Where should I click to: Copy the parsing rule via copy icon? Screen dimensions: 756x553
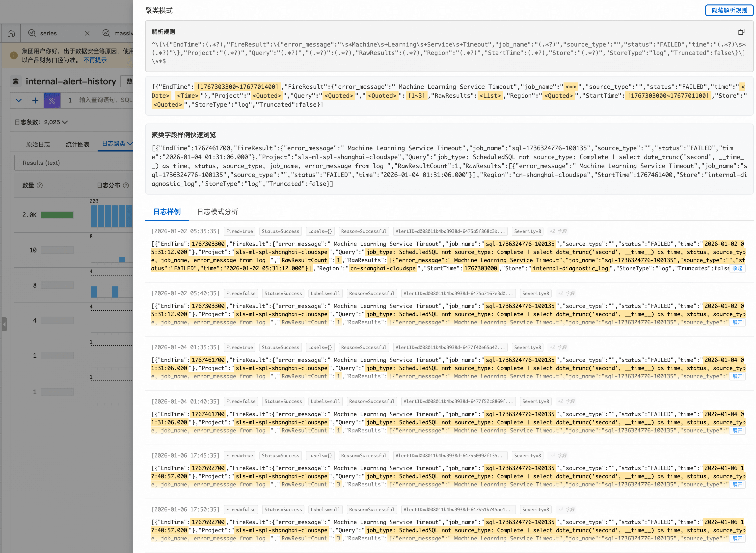741,32
